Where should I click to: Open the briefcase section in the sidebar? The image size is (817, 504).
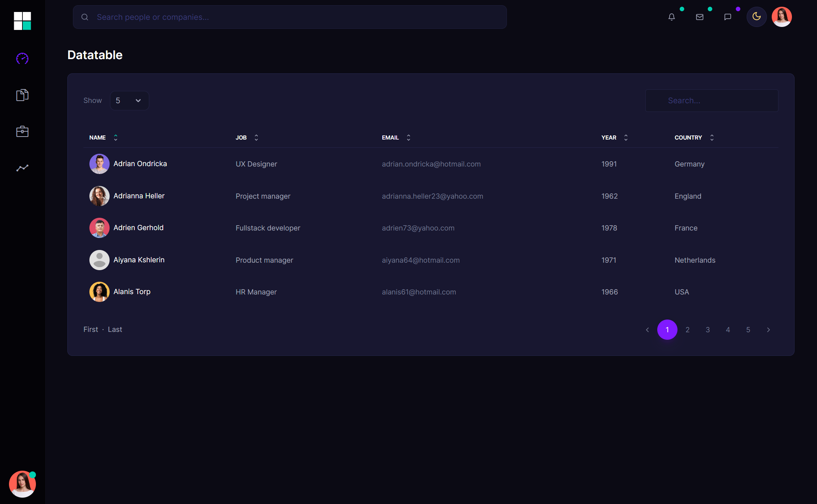[22, 131]
